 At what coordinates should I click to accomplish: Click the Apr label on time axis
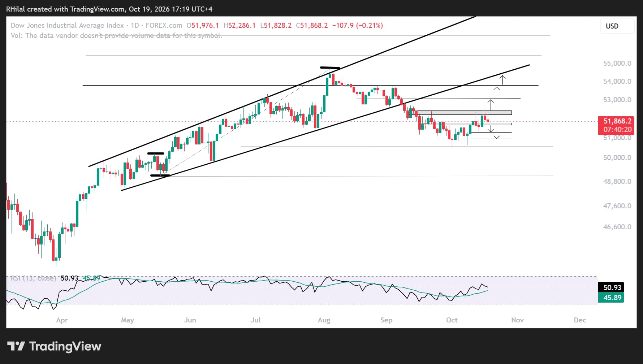pyautogui.click(x=62, y=320)
